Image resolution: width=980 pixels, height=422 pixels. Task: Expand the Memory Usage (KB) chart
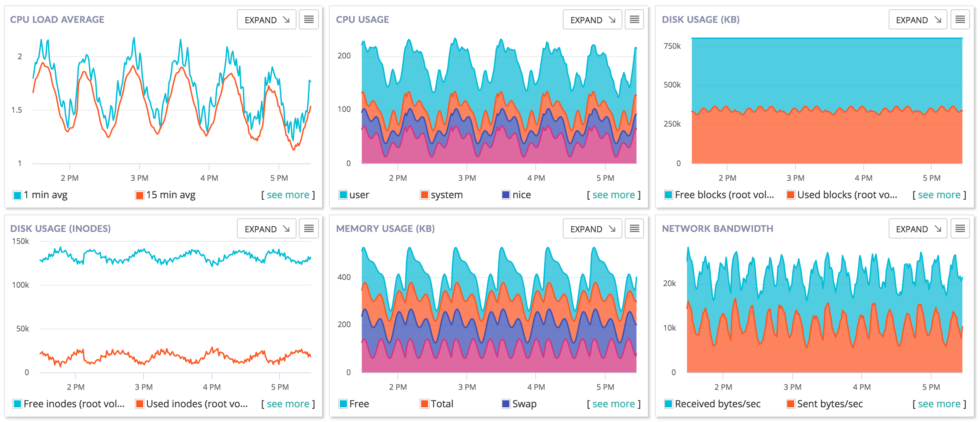point(592,229)
